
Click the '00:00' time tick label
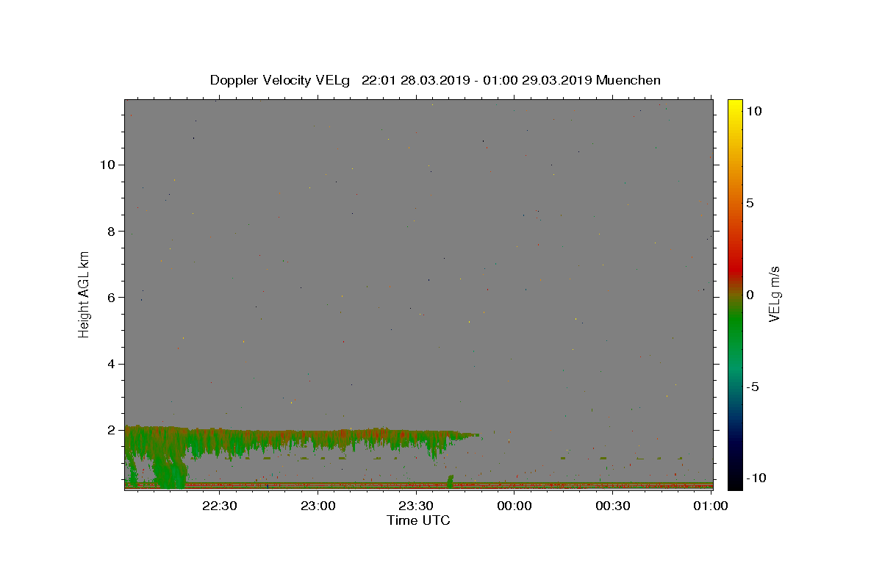(514, 506)
